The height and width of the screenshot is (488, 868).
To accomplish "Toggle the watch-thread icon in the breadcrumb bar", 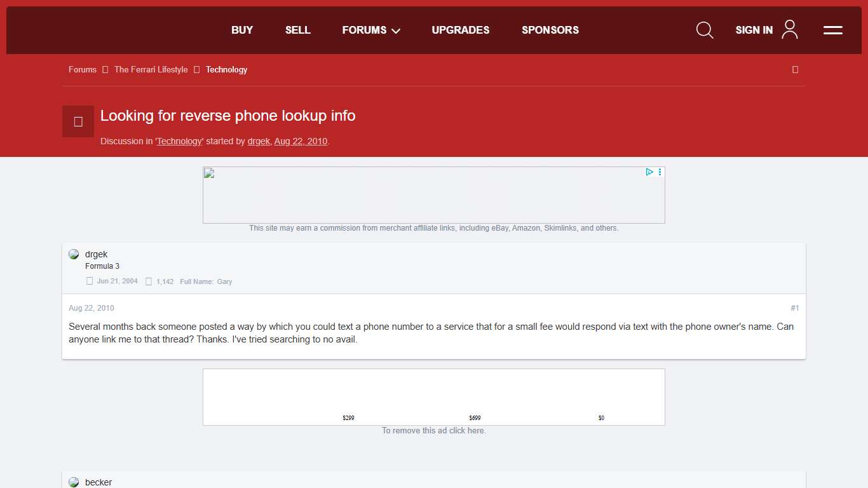I will tap(795, 69).
